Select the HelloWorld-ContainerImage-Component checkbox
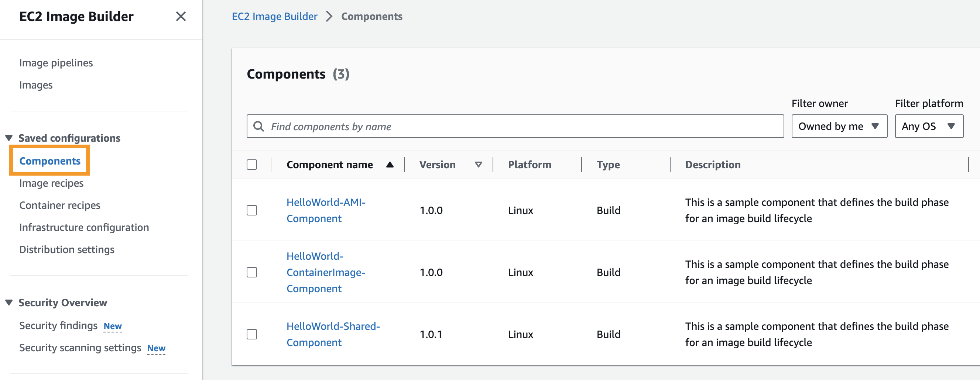Viewport: 980px width, 380px height. pos(252,272)
